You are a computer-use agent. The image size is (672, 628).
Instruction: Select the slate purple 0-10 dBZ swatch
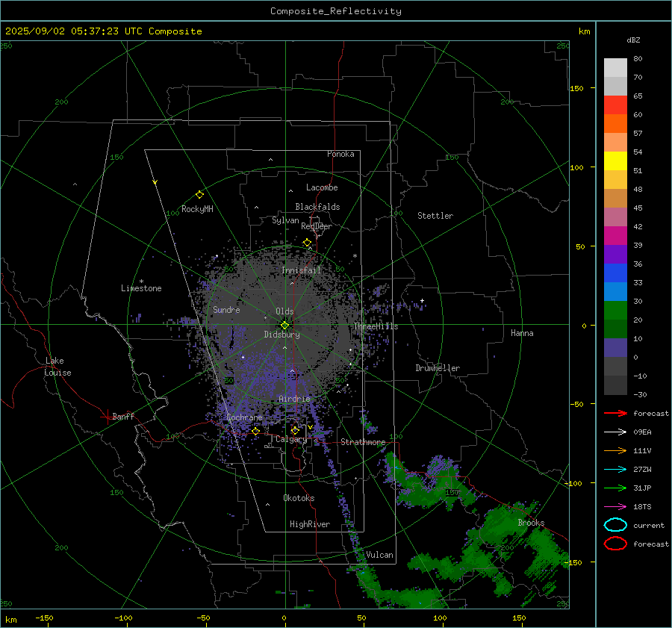(615, 348)
